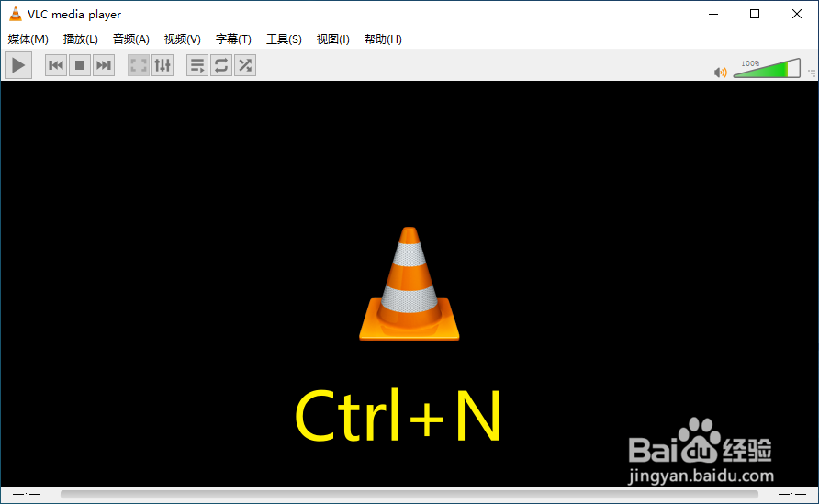819x504 pixels.
Task: Click the remaining time label at bottom right
Action: (x=791, y=494)
